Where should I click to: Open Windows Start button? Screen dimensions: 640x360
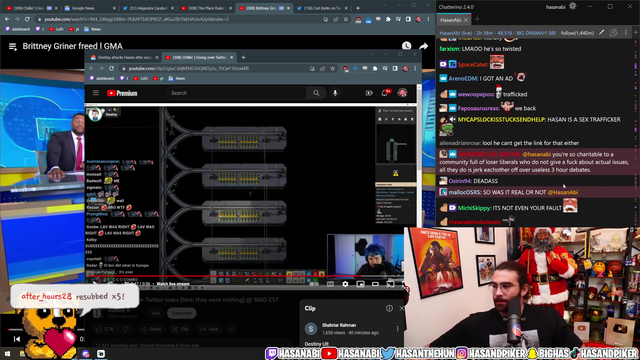click(7, 354)
